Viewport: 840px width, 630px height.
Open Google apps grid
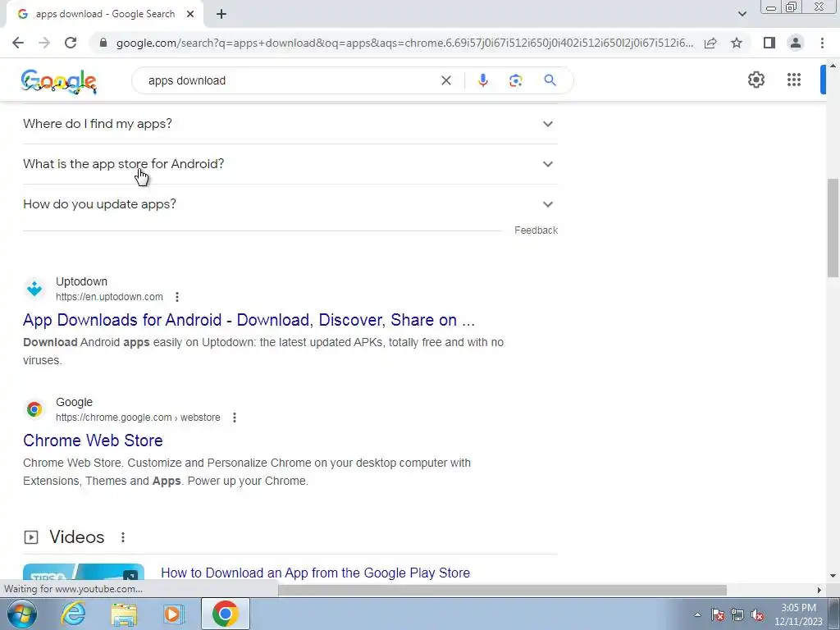(x=794, y=80)
